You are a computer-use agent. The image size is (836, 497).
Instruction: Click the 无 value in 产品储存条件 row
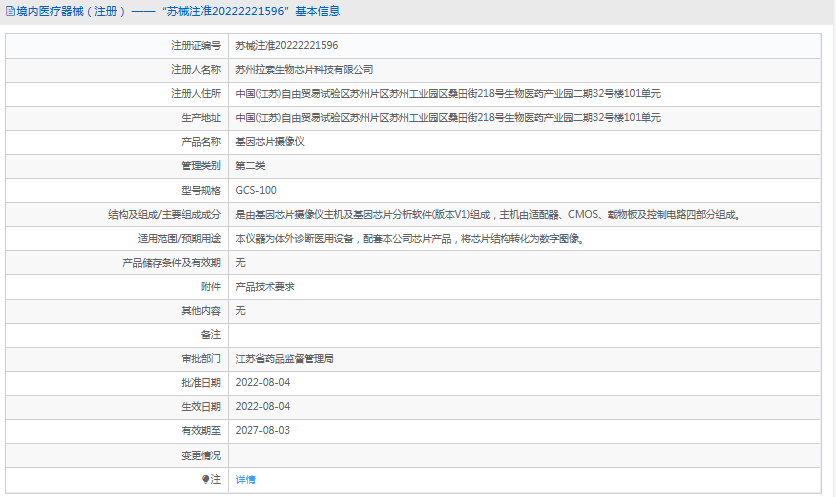click(240, 262)
